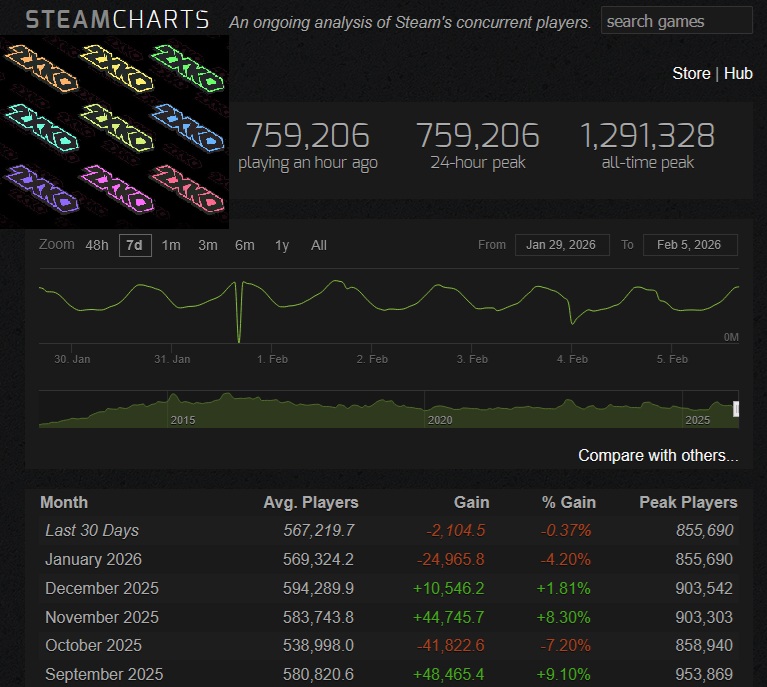Click gain value +44,745.7
767x687 pixels.
pyautogui.click(x=449, y=617)
